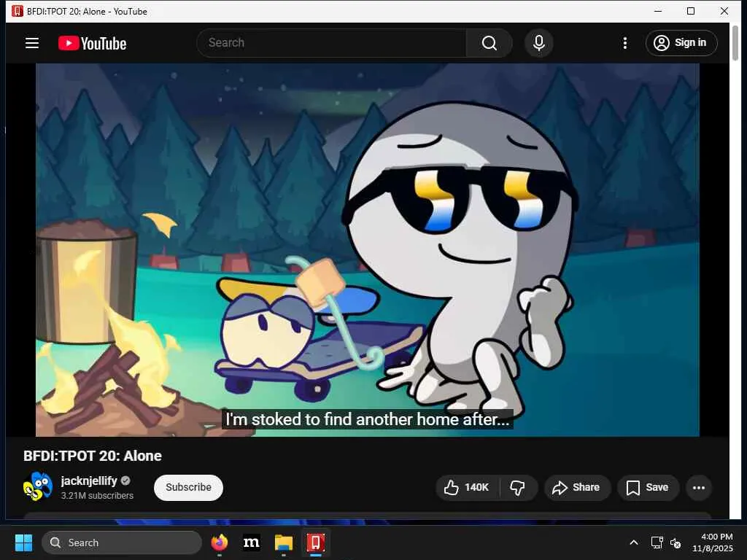Click the video title 'BFDI:TPOT 20: Alone'
The image size is (747, 560).
(93, 456)
